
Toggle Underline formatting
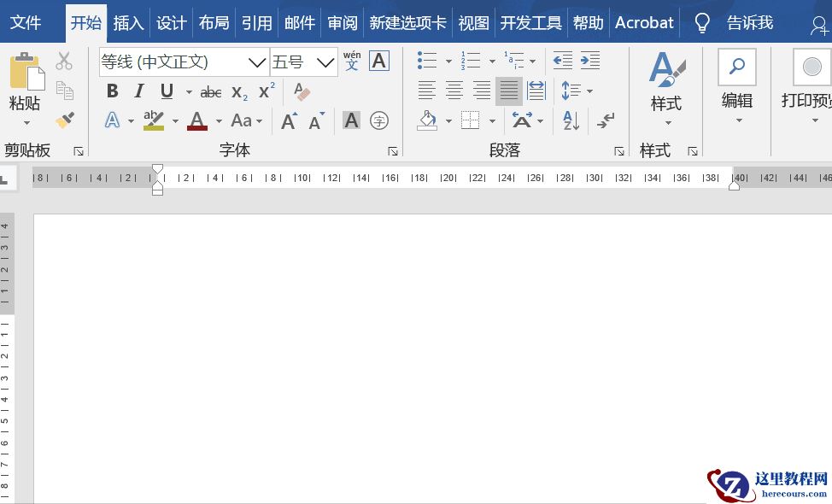167,91
